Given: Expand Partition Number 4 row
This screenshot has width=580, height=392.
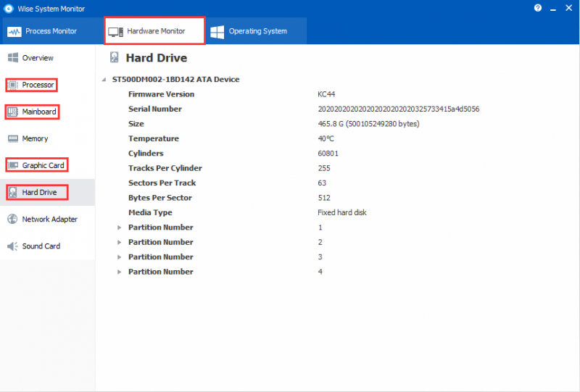Looking at the screenshot, I should click(119, 272).
